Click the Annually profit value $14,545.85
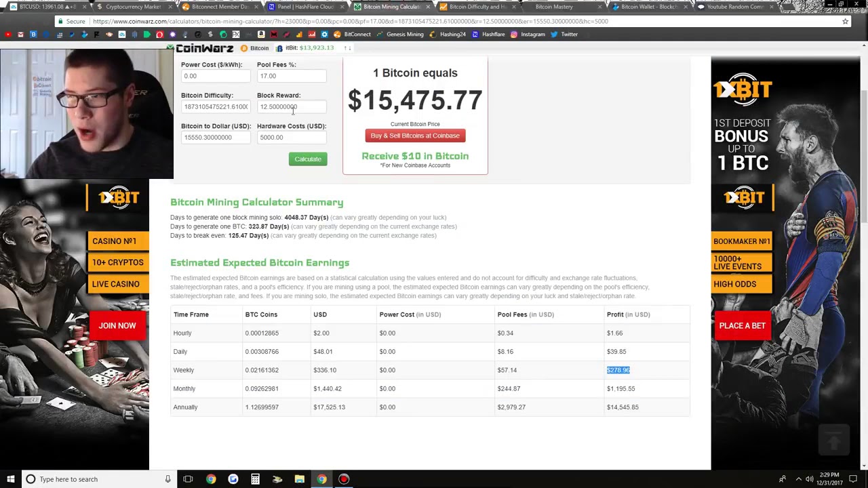Image resolution: width=868 pixels, height=488 pixels. tap(623, 407)
